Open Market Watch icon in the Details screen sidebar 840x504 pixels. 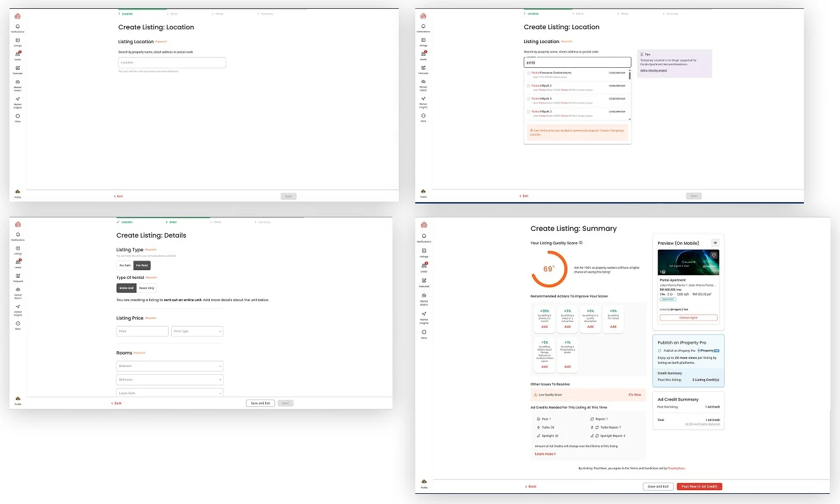click(18, 291)
